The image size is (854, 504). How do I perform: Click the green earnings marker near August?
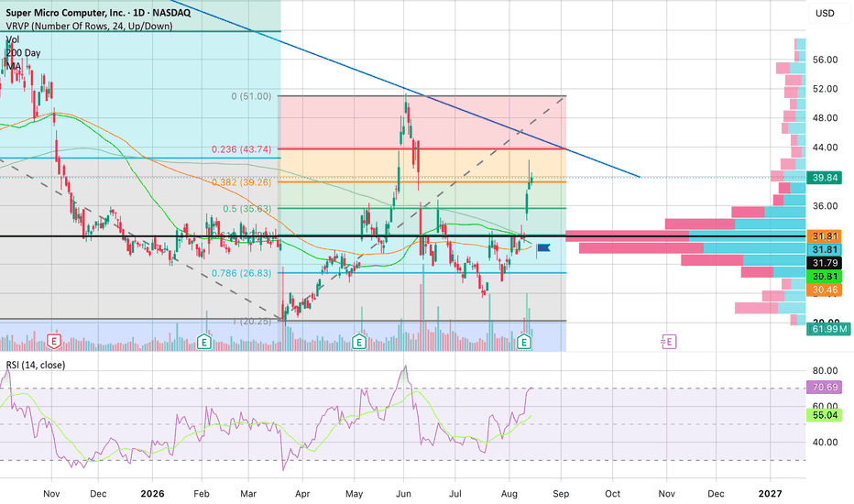pos(524,342)
